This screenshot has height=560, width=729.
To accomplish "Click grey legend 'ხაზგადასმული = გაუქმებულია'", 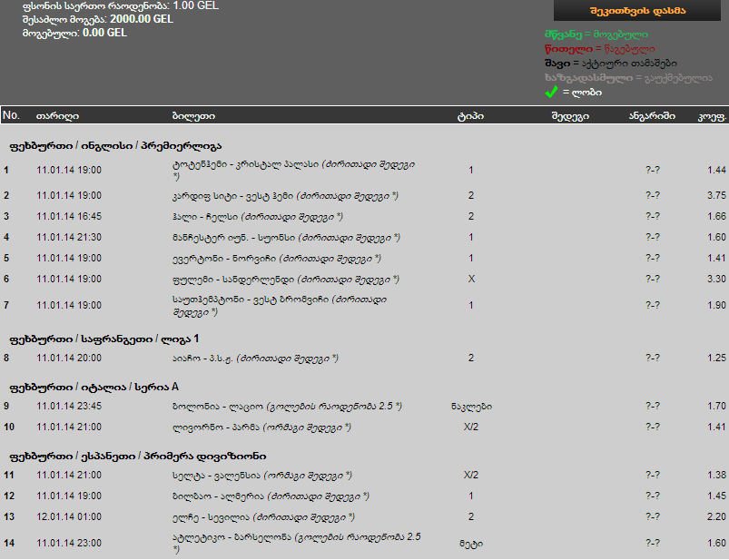I will 628,78.
